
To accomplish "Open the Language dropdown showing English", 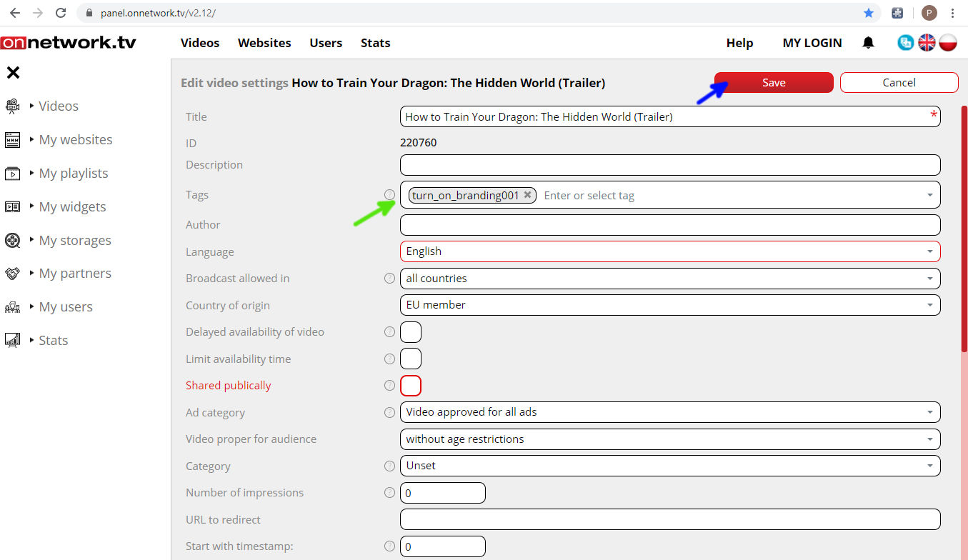I will pos(669,251).
